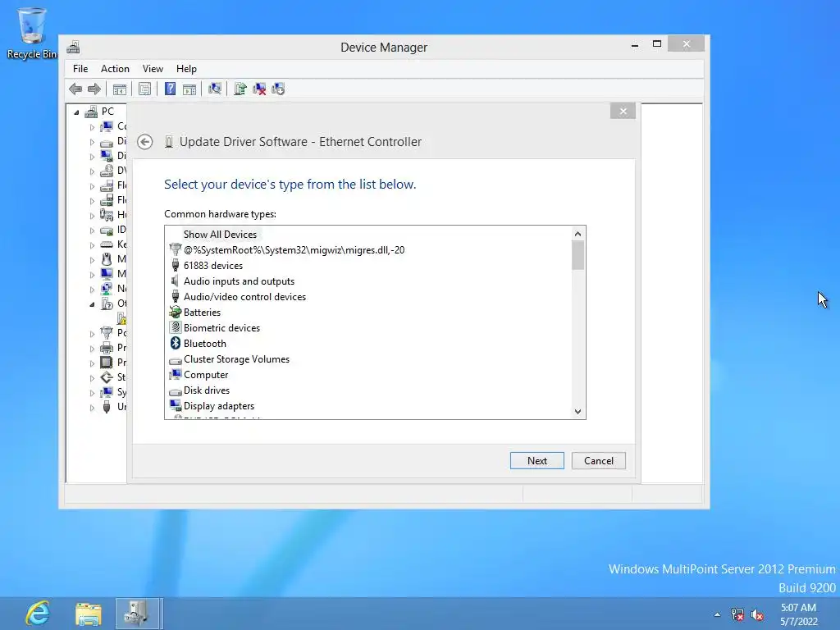Select the Batteries icon in hardware types list
Screen dimensions: 840x630
point(176,312)
